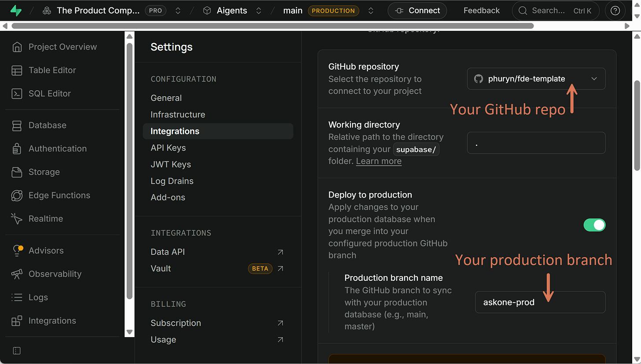Click the Edge Functions icon
This screenshot has width=641, height=364.
pos(17,195)
